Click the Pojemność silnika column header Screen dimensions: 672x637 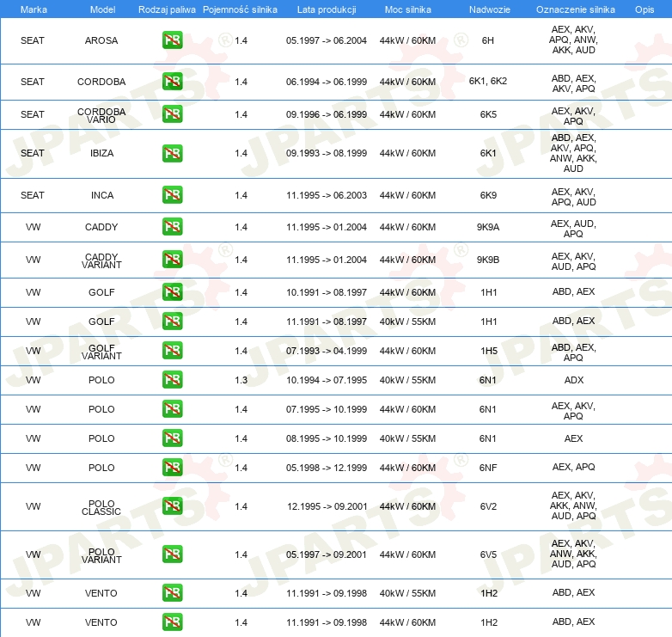tap(240, 9)
